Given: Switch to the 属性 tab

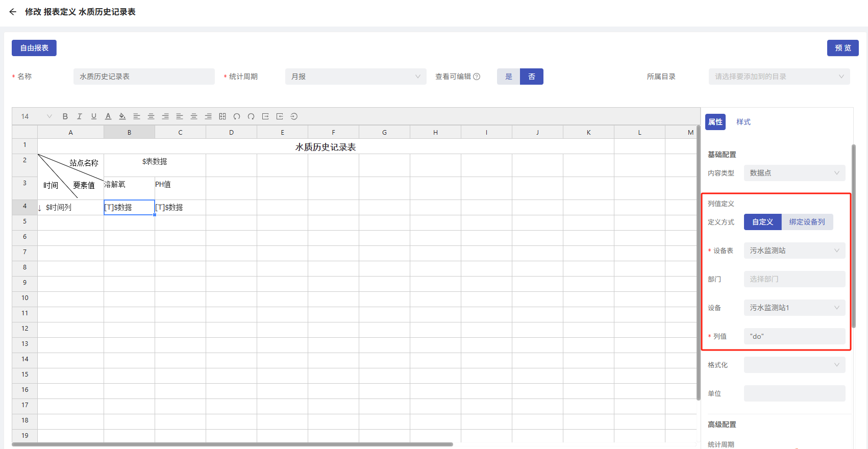Looking at the screenshot, I should pyautogui.click(x=715, y=122).
